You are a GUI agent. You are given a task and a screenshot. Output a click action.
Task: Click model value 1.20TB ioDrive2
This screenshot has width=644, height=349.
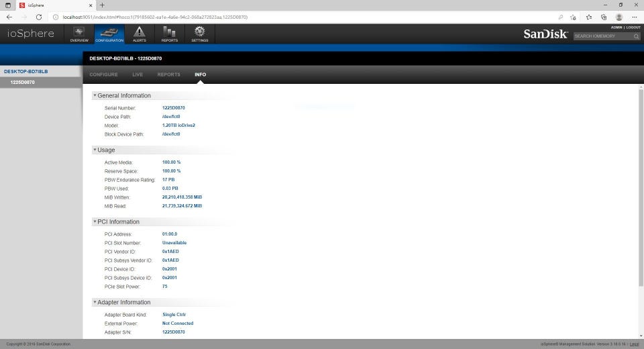(x=178, y=126)
